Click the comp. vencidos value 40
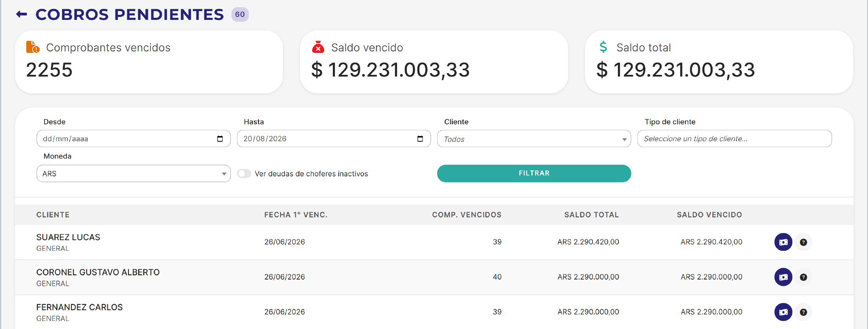 tap(497, 277)
